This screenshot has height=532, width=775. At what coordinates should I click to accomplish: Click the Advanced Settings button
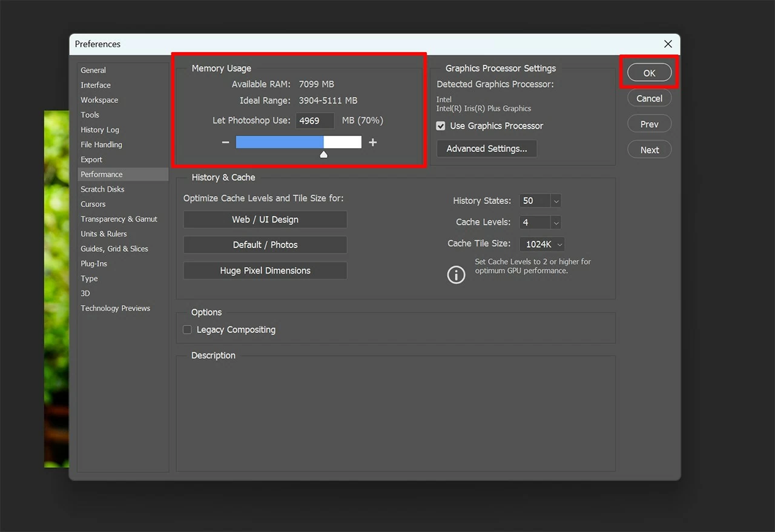click(x=486, y=148)
